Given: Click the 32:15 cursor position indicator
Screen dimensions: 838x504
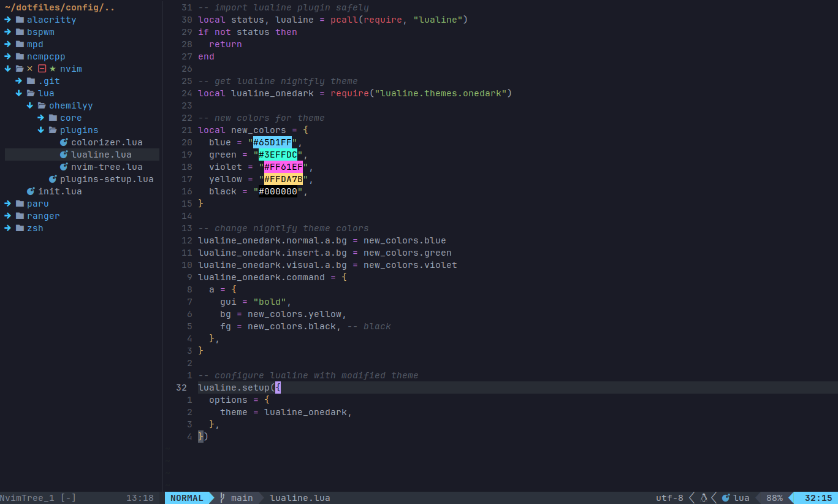Looking at the screenshot, I should point(818,498).
